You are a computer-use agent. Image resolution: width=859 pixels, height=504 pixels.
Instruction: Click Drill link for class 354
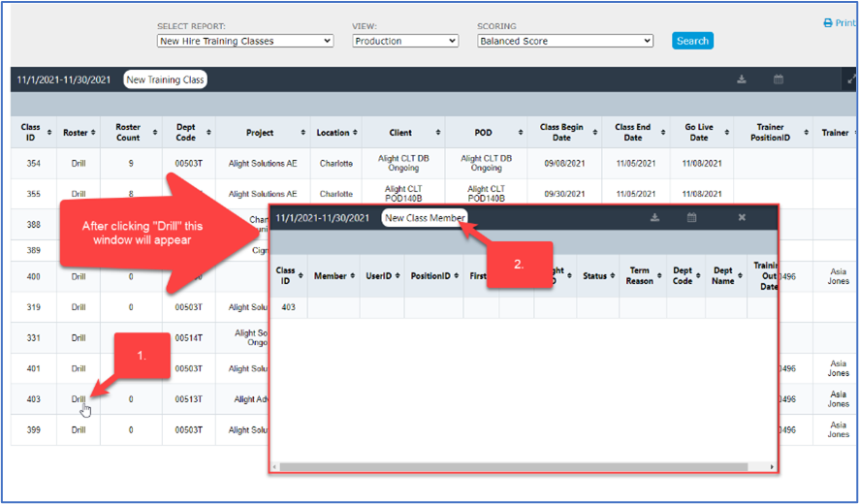pos(79,164)
